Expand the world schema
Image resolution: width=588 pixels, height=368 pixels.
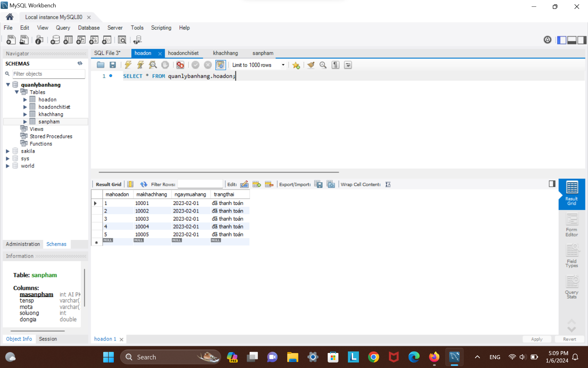[8, 166]
